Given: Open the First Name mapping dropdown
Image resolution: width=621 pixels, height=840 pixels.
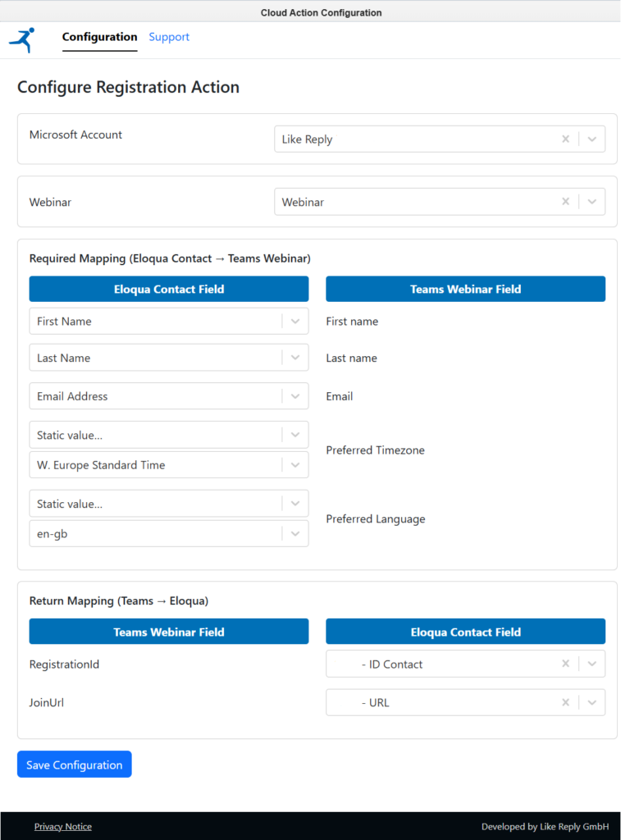Looking at the screenshot, I should [295, 321].
